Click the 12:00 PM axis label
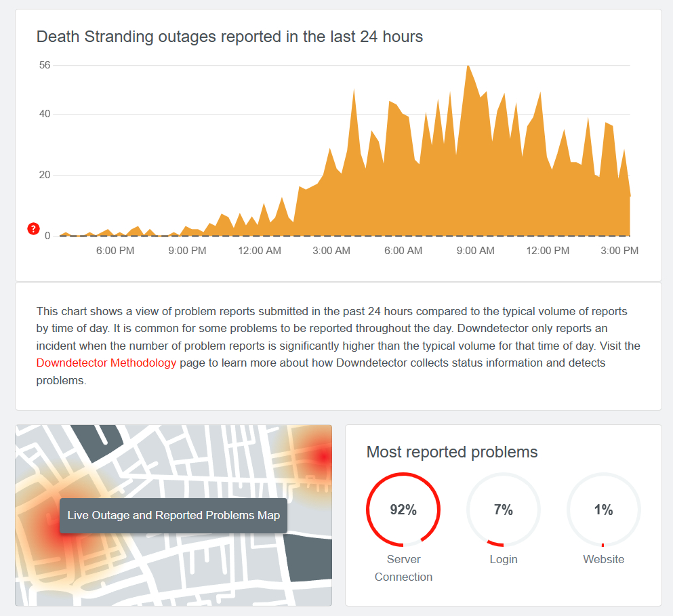 (548, 251)
